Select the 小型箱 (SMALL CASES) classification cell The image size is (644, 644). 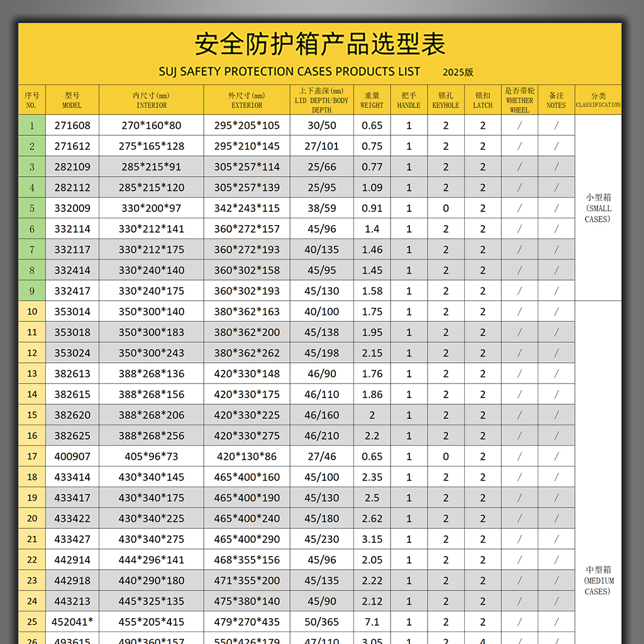click(599, 208)
